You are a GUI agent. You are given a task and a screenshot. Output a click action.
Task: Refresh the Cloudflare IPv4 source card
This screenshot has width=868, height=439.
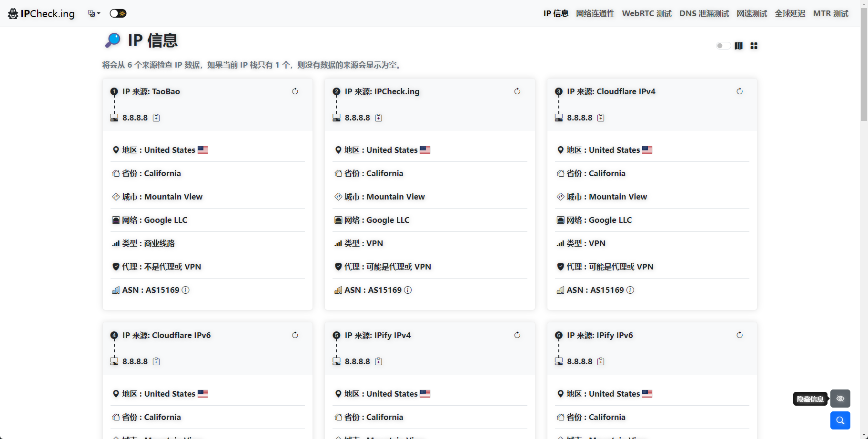click(739, 91)
